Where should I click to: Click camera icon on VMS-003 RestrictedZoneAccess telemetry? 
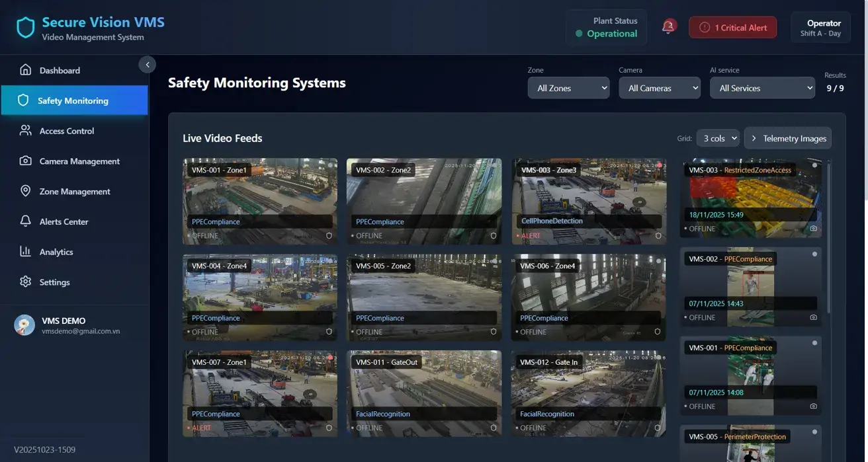click(x=814, y=229)
